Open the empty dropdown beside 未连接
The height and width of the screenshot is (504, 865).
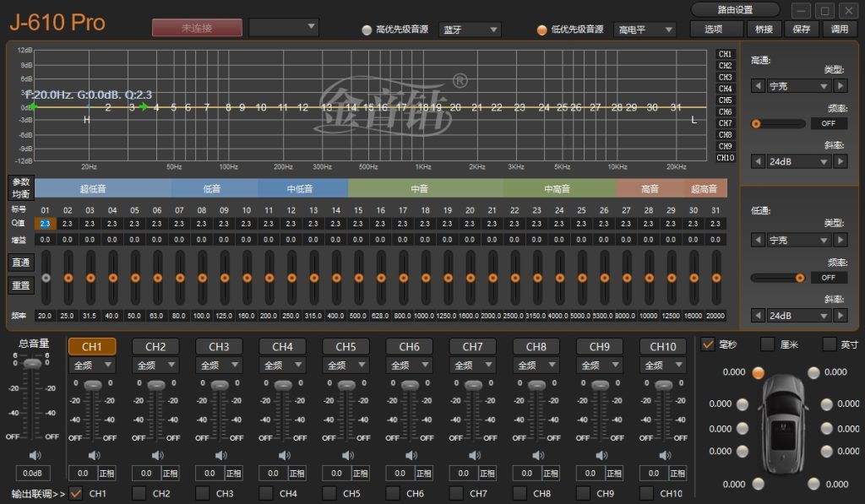[284, 27]
